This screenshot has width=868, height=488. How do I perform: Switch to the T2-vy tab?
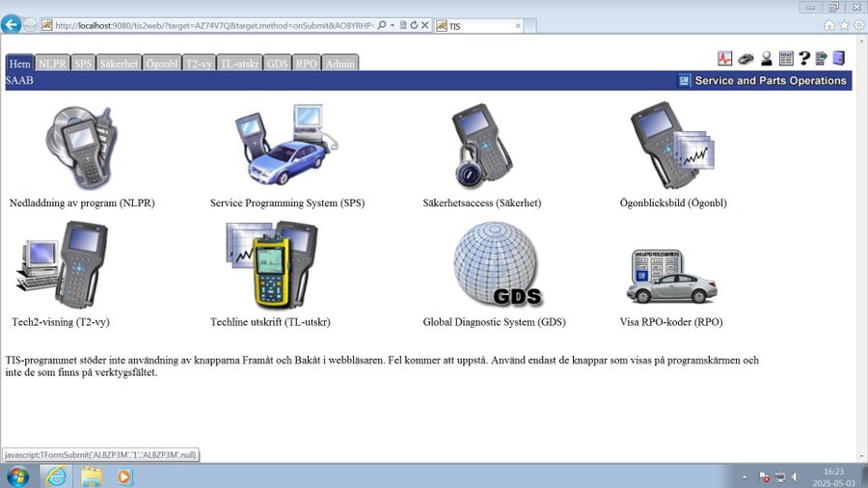pyautogui.click(x=199, y=64)
